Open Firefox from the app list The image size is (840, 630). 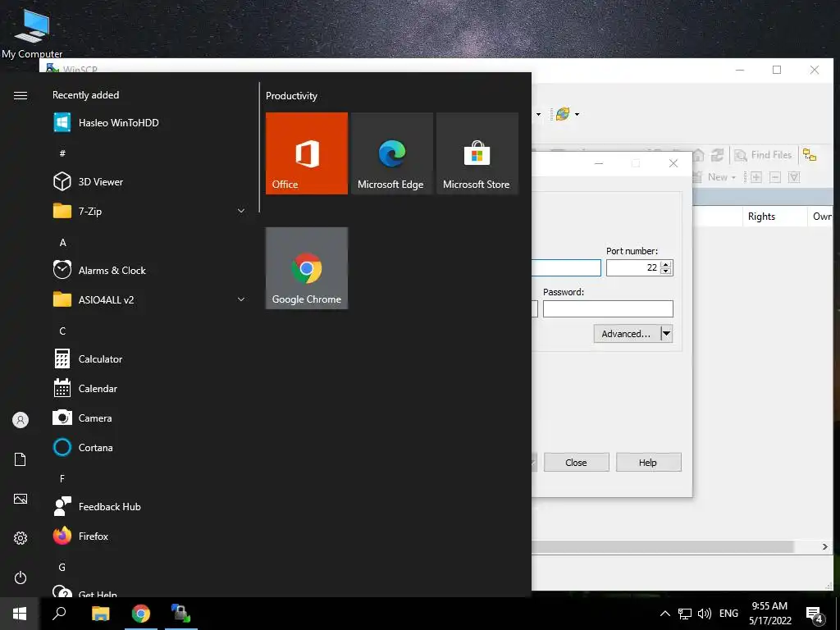click(x=150, y=536)
